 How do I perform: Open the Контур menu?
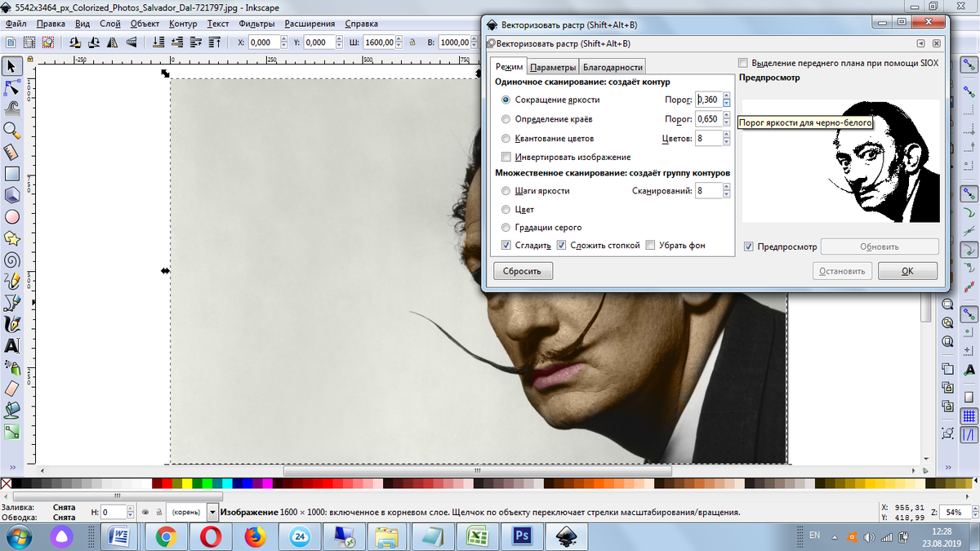click(x=183, y=24)
